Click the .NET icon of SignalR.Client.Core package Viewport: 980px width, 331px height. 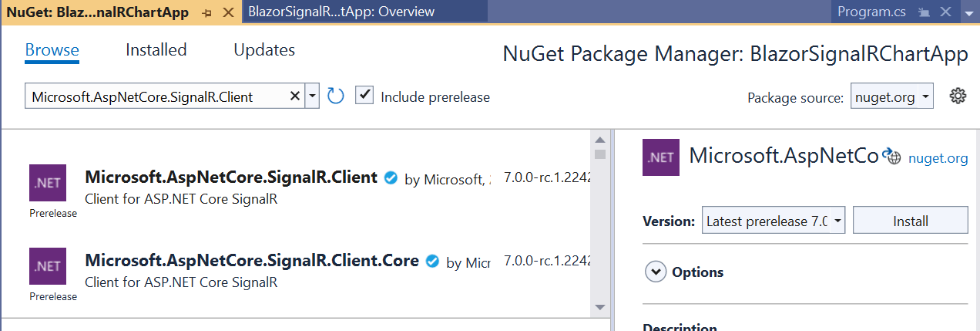[48, 267]
